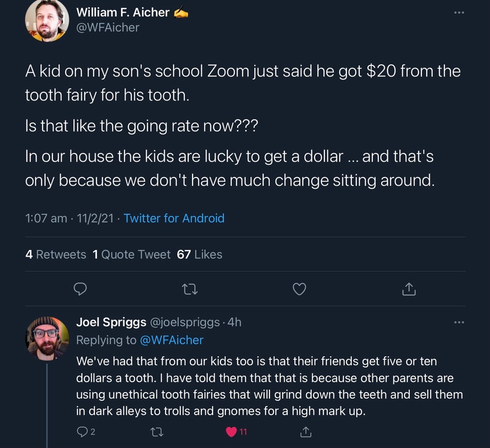Image resolution: width=490 pixels, height=448 pixels.
Task: Open Joel Spriggs' profile picture
Action: coord(47,338)
